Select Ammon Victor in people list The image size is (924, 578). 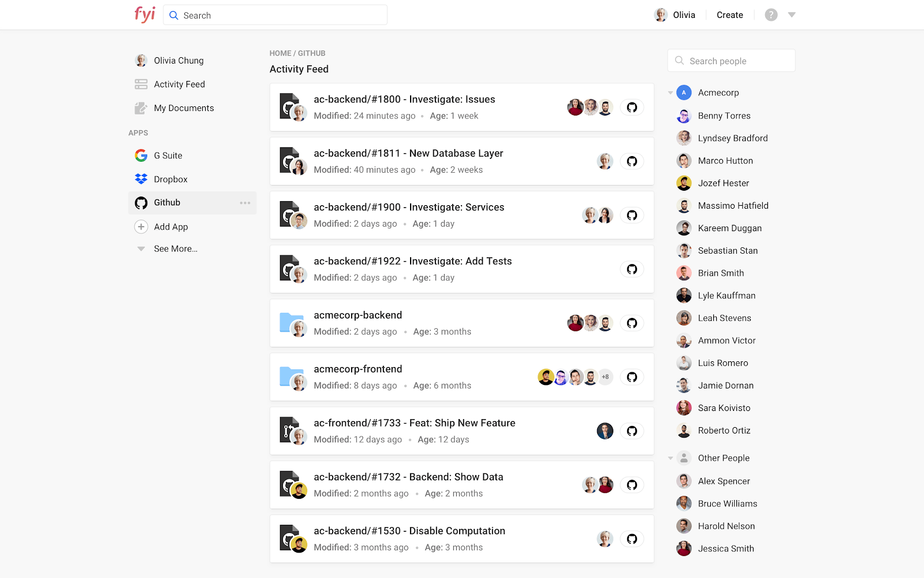point(716,340)
